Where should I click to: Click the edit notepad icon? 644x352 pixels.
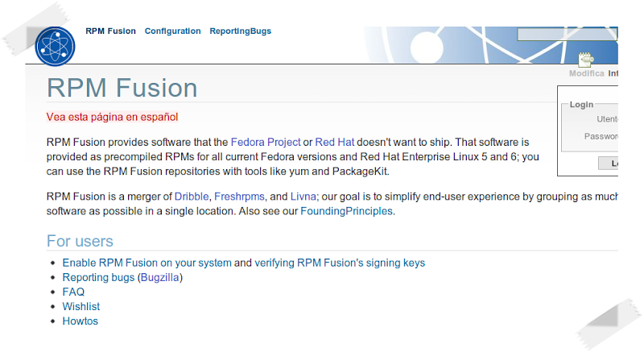[585, 59]
